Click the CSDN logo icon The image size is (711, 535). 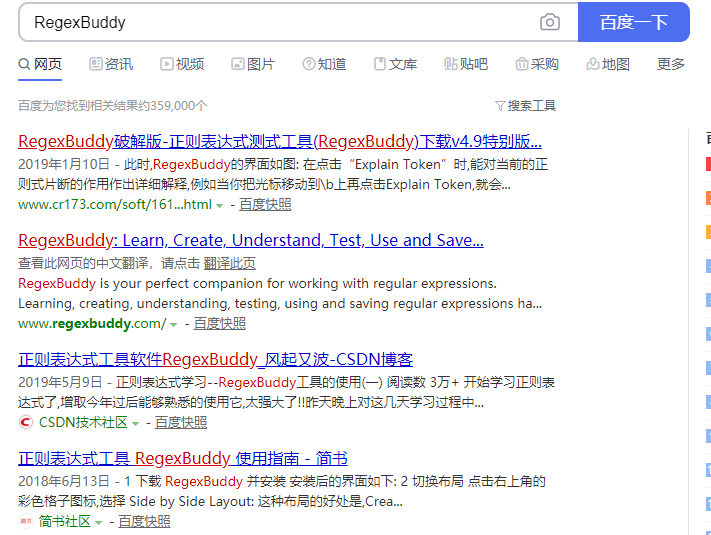coord(26,423)
